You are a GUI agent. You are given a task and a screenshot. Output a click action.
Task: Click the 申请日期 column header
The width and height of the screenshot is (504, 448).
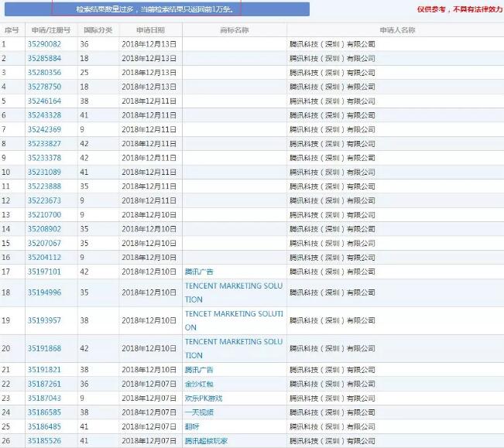(150, 30)
